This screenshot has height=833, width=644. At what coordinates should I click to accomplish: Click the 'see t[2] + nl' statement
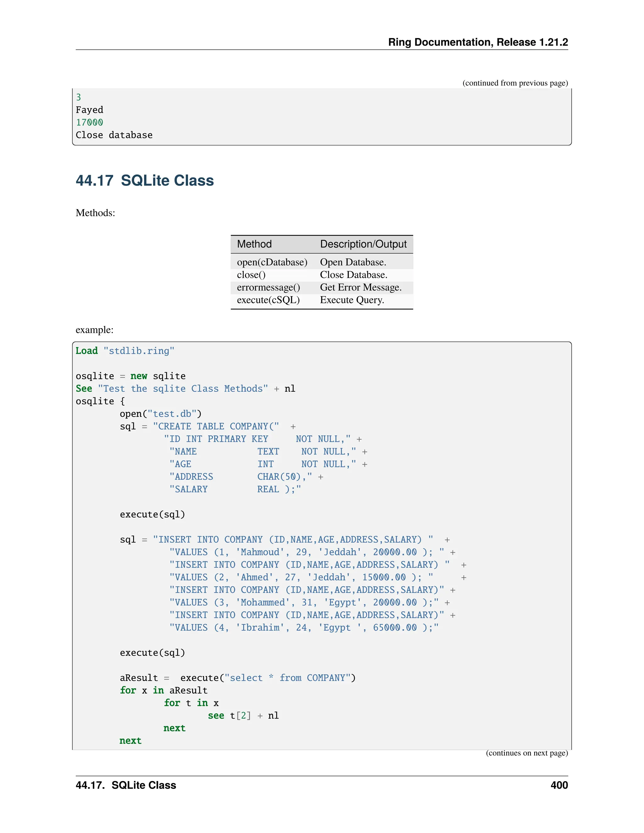243,716
